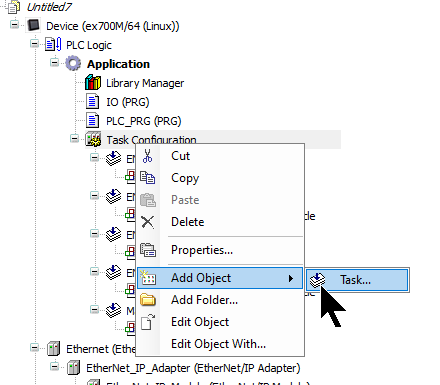Click the Add Folder yellow folder icon

tap(148, 300)
